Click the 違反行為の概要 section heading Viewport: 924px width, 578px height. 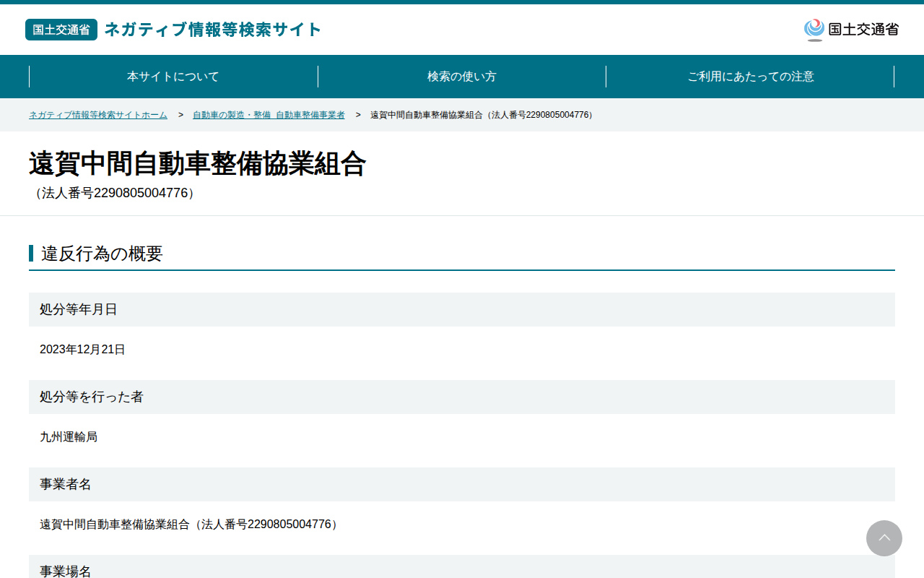click(102, 254)
